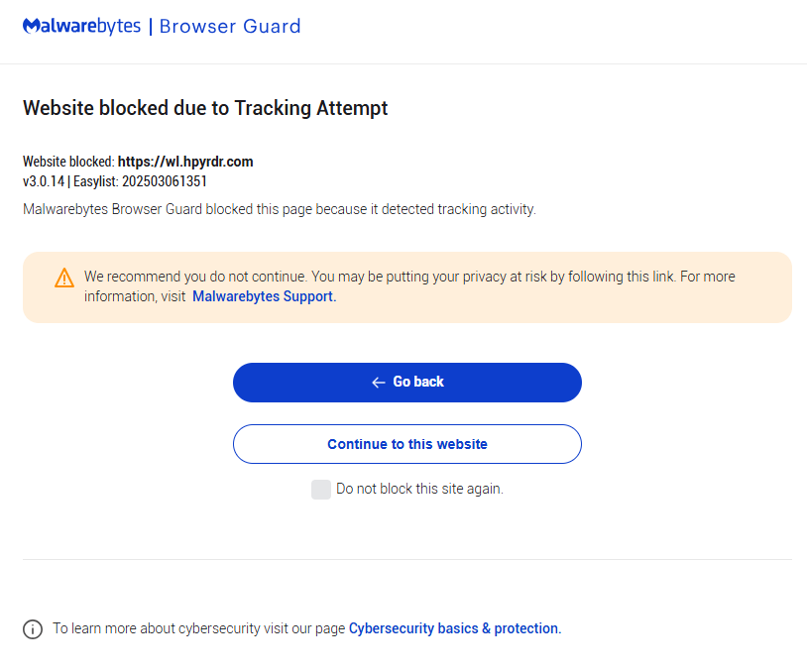Click the v3.0.14 version text
The image size is (807, 672).
(43, 181)
